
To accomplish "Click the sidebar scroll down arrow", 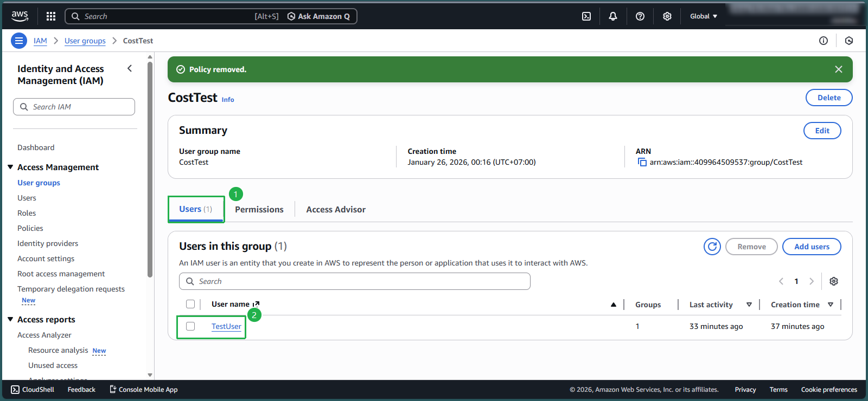I will pyautogui.click(x=150, y=375).
